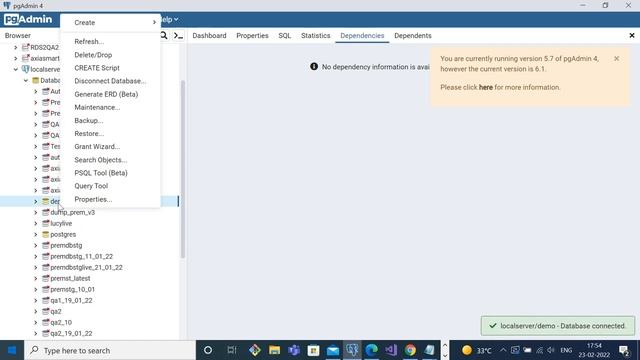Viewport: 640px width, 360px height.
Task: Select the postgres database icon
Action: 46,234
